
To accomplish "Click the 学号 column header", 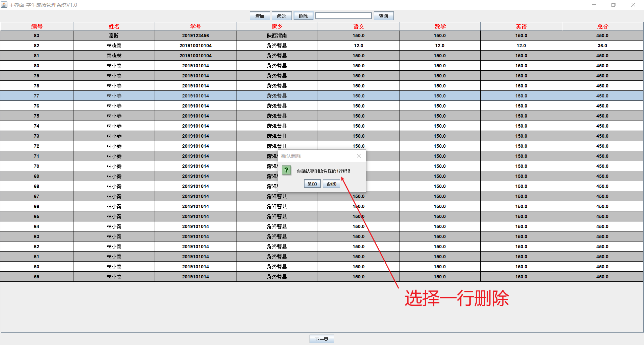I will pos(196,26).
